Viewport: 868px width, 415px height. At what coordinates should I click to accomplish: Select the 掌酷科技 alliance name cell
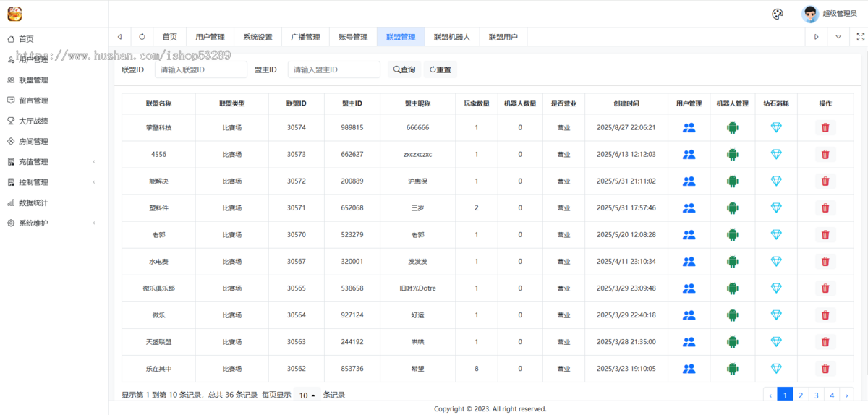pyautogui.click(x=158, y=127)
